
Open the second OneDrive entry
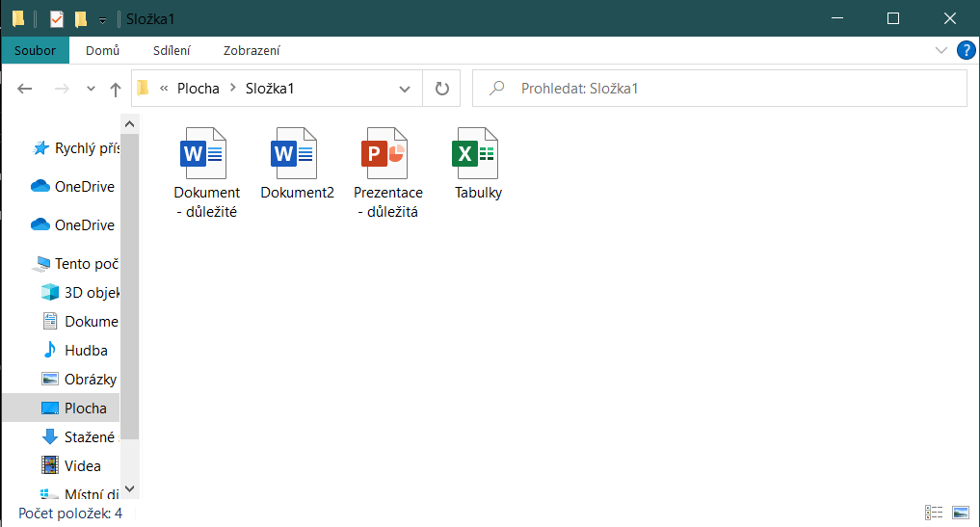coord(73,225)
